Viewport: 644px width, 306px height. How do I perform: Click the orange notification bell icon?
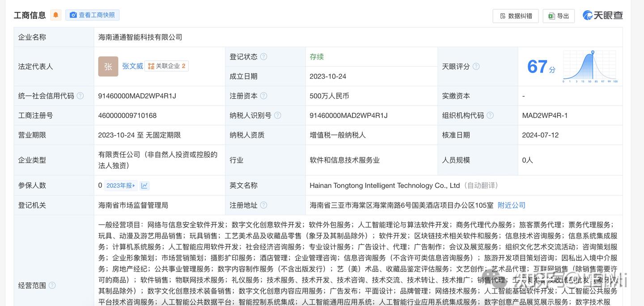click(56, 15)
